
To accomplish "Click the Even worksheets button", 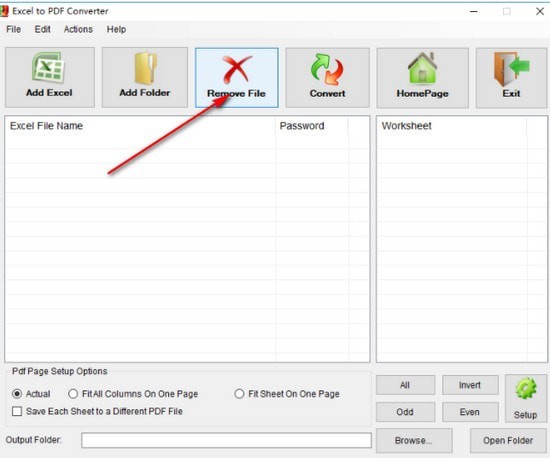I will [470, 412].
